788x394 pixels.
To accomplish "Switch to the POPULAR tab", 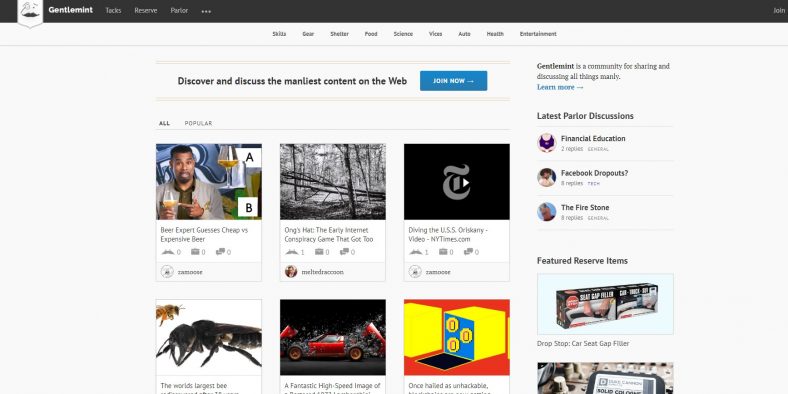I will (x=198, y=123).
